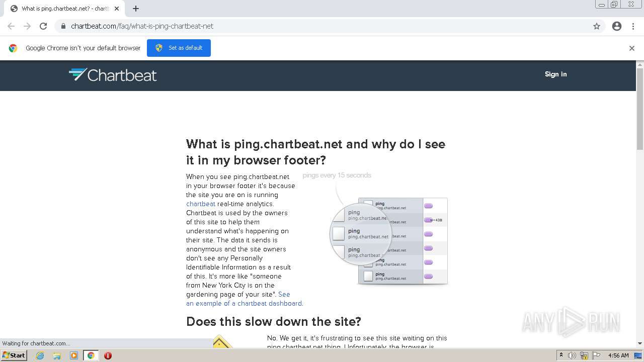644x362 pixels.
Task: Open the Windows Start menu
Action: [14, 355]
